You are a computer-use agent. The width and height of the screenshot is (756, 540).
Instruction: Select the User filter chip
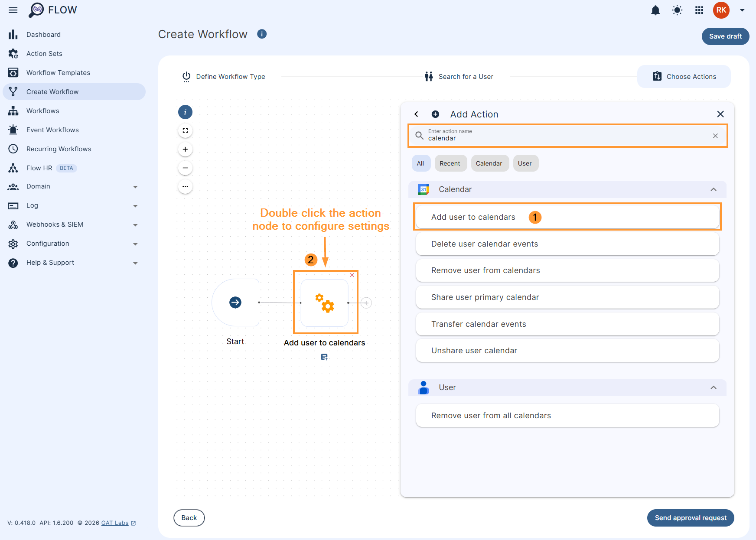coord(525,163)
